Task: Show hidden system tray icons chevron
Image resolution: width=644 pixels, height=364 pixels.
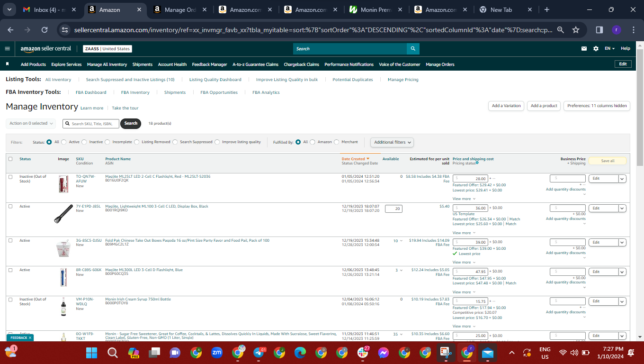Action: pyautogui.click(x=511, y=353)
